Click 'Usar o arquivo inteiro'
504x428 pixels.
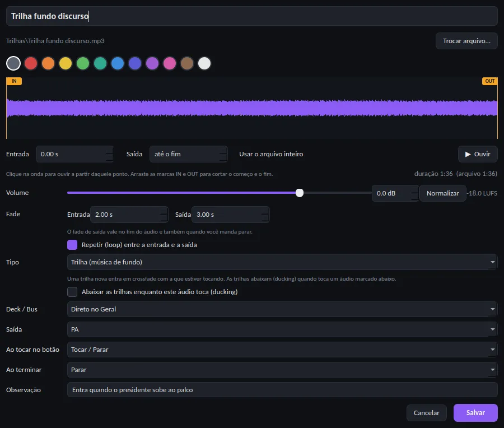click(x=271, y=154)
